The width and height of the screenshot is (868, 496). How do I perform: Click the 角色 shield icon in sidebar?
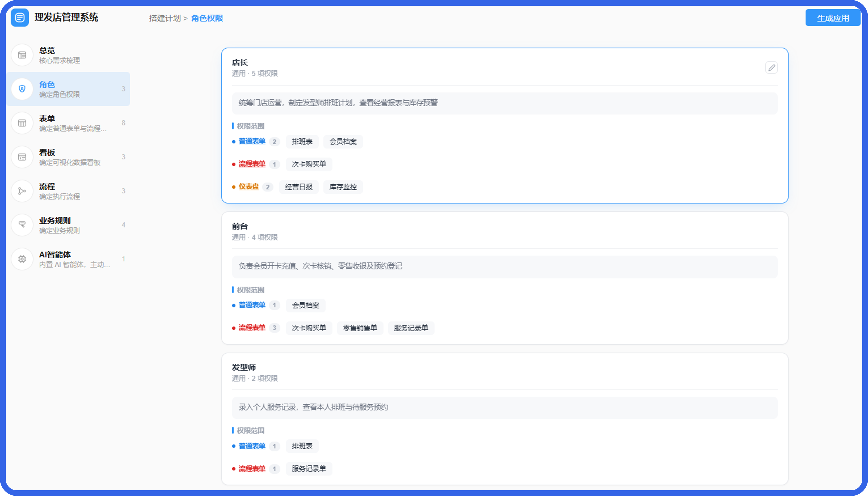coord(22,89)
